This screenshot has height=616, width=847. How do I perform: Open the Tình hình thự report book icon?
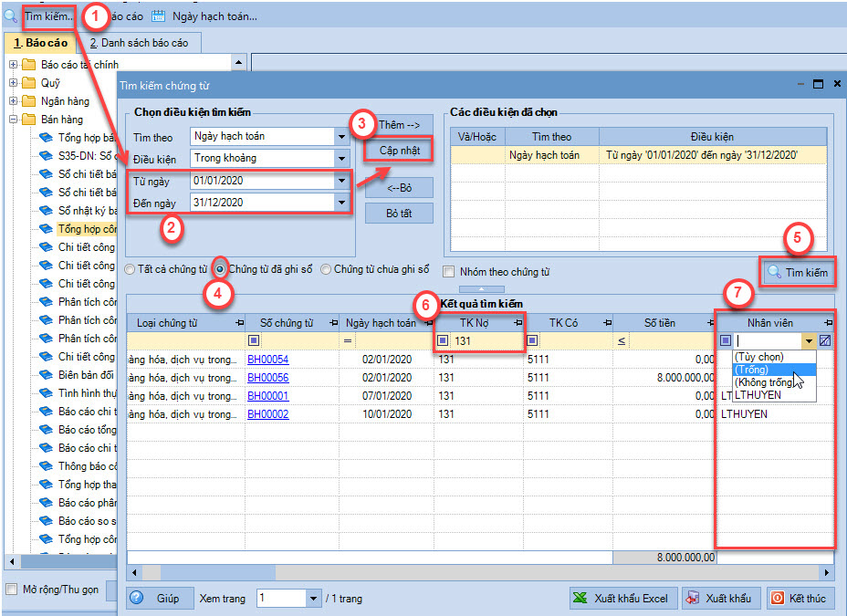(x=47, y=393)
